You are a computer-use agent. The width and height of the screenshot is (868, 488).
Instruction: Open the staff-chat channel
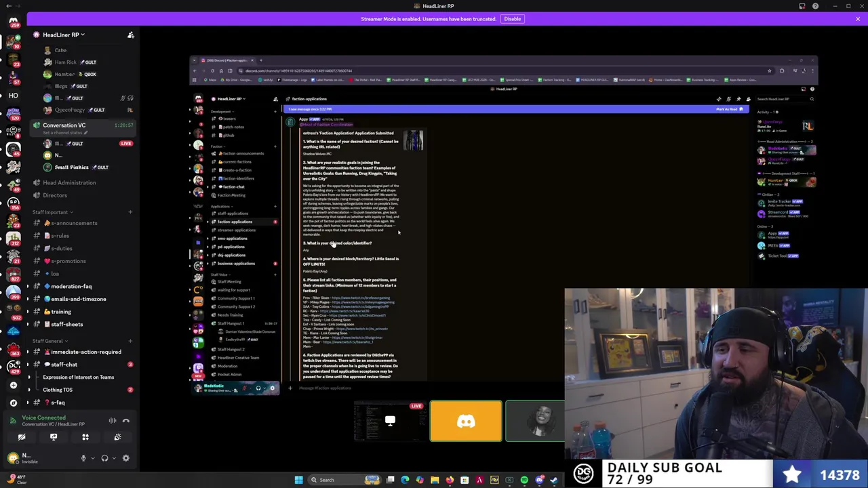64,365
